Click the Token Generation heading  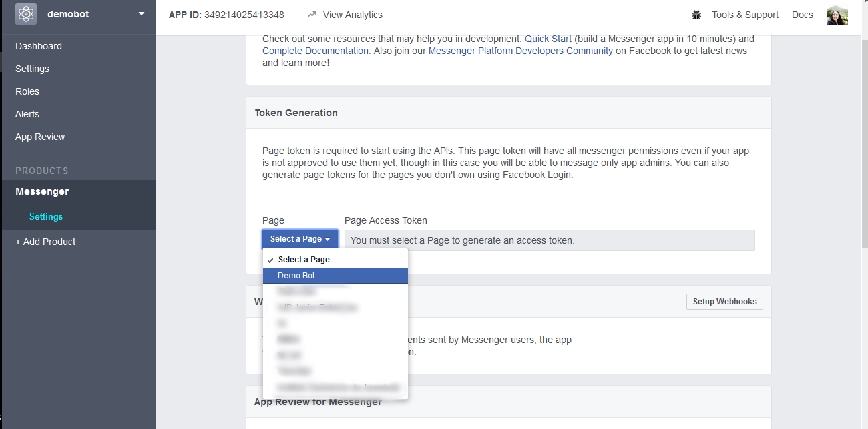pyautogui.click(x=296, y=113)
